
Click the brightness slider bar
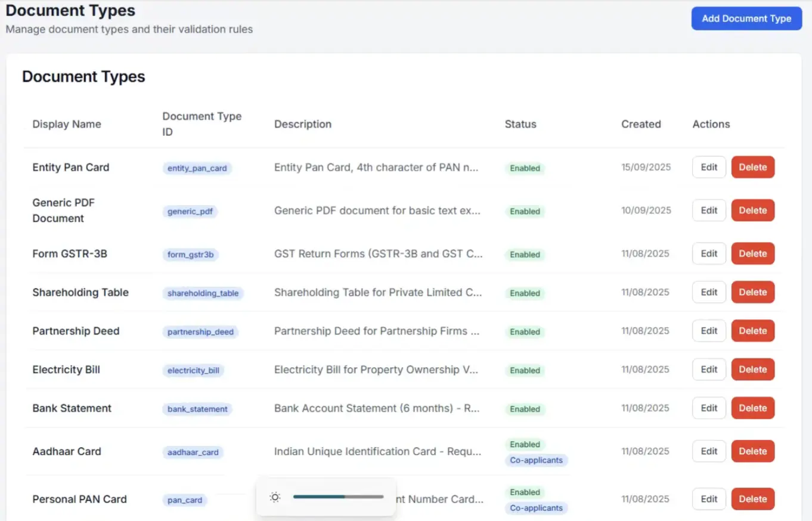point(338,497)
